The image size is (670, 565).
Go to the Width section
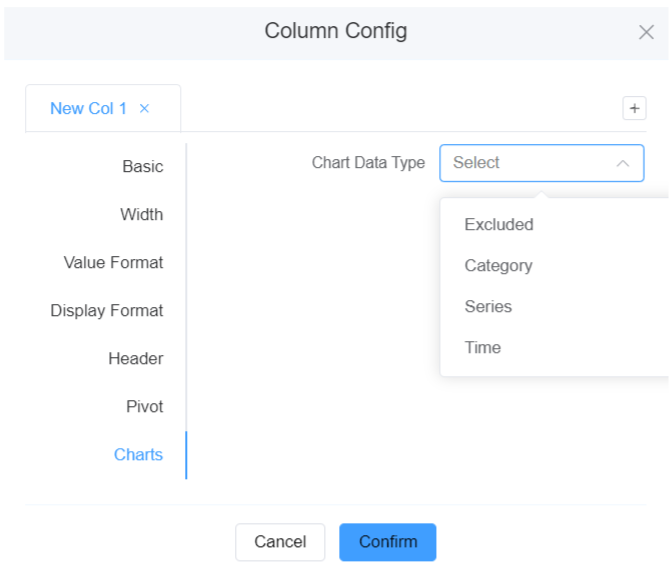(141, 215)
